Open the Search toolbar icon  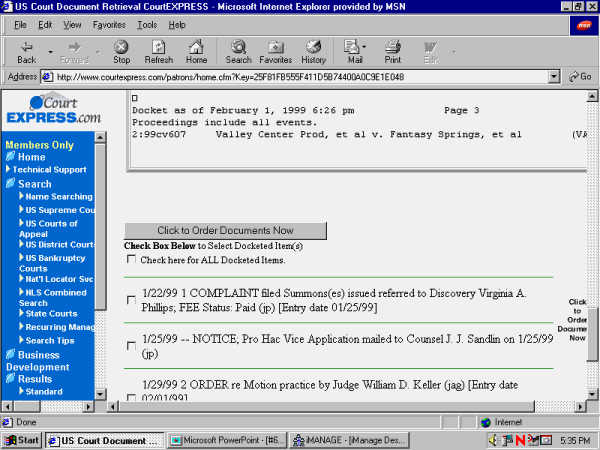[x=238, y=51]
